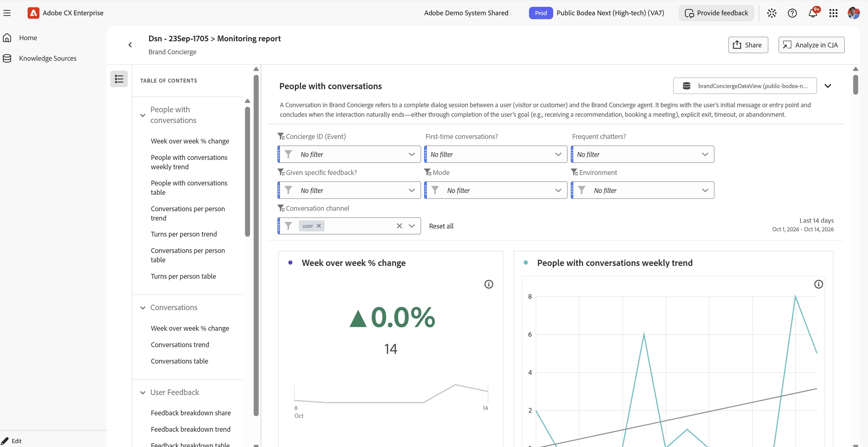The height and width of the screenshot is (447, 868).
Task: Open the AI assistant sparkle icon
Action: pyautogui.click(x=772, y=13)
